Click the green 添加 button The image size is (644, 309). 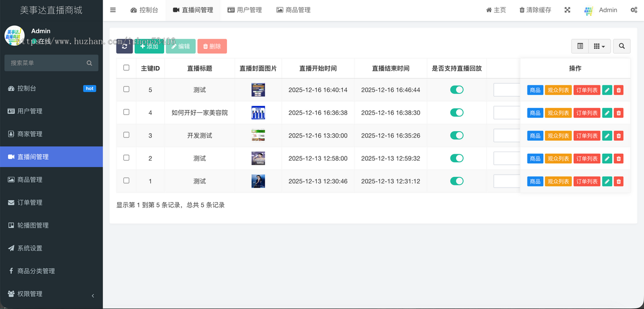tap(149, 46)
